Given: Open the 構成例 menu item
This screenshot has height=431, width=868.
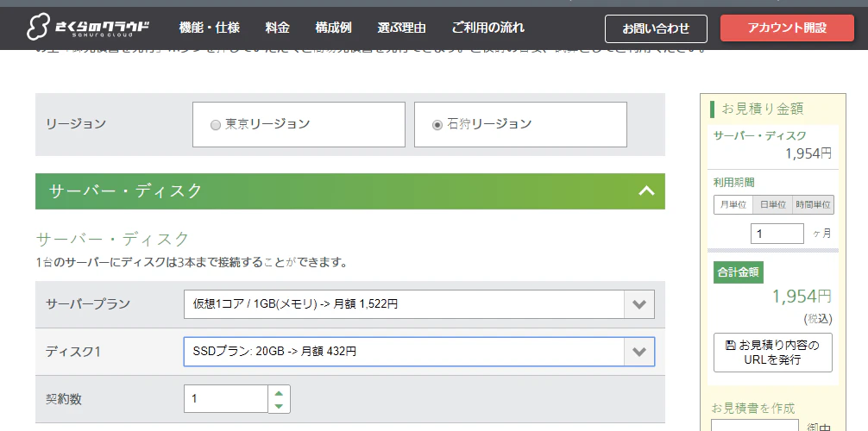Looking at the screenshot, I should pos(333,28).
